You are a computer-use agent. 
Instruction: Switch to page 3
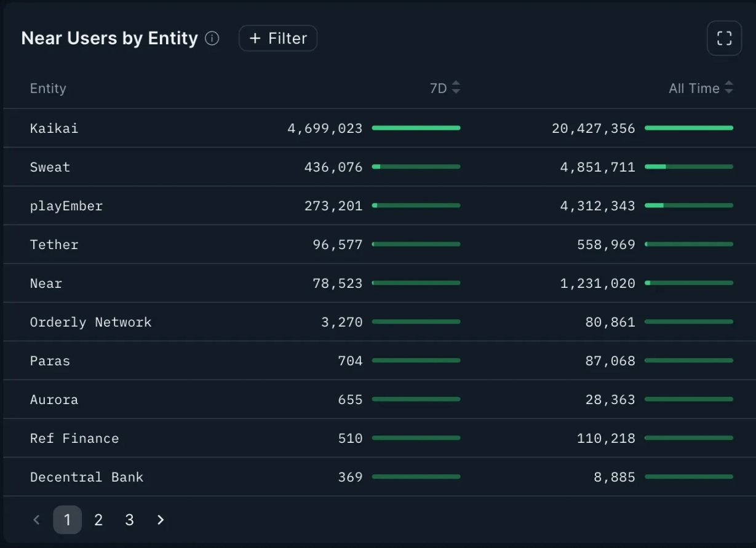point(129,520)
